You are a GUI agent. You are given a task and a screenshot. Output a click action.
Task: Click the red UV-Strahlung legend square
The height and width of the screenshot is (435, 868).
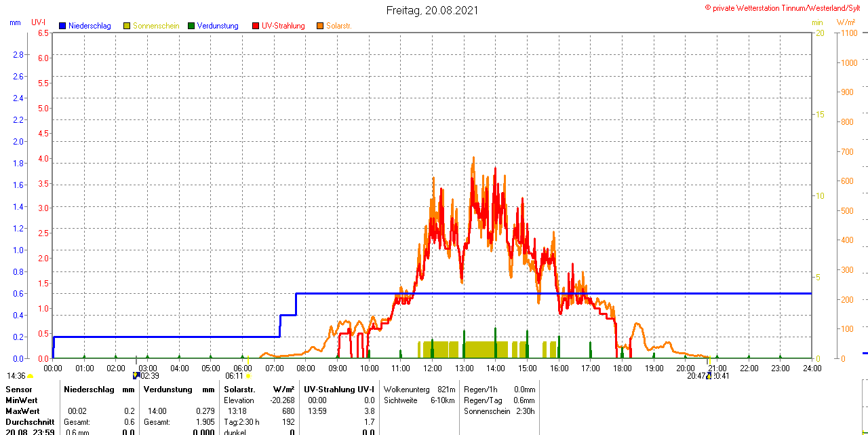pyautogui.click(x=256, y=26)
